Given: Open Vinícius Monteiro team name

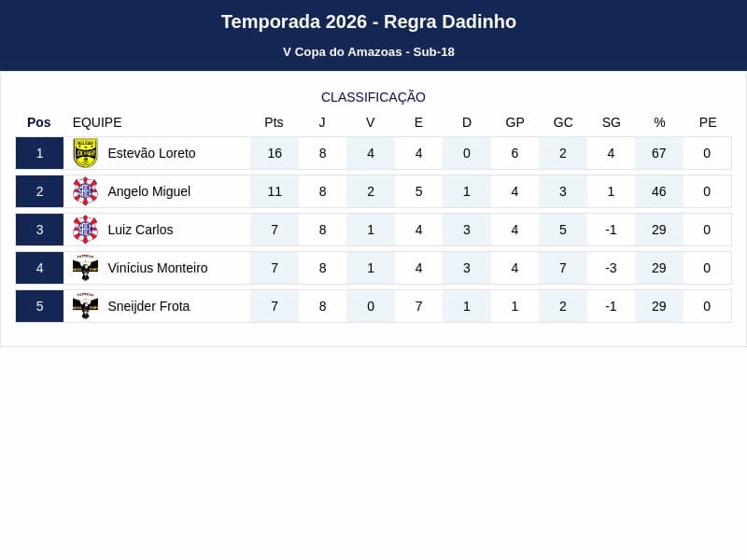Looking at the screenshot, I should pyautogui.click(x=158, y=268).
